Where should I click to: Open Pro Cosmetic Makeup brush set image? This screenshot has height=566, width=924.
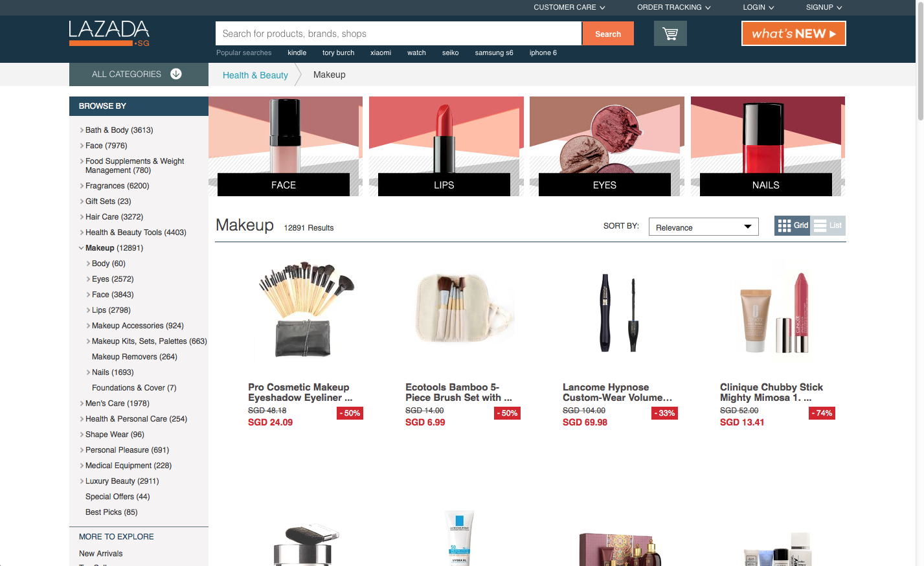tap(306, 310)
